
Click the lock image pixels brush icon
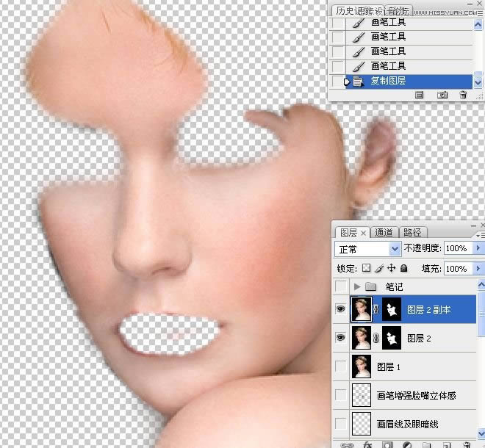(378, 269)
